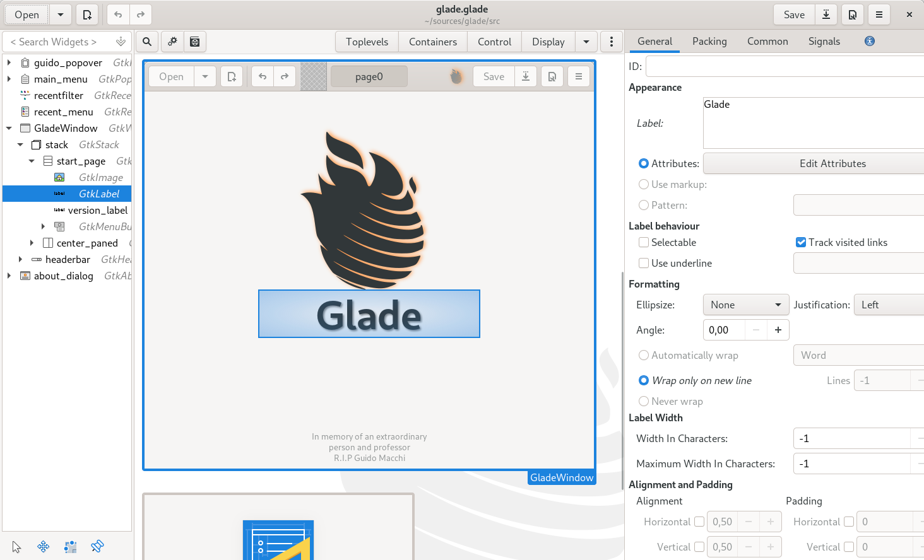Click the ID input field
The image size is (924, 560).
pyautogui.click(x=785, y=66)
